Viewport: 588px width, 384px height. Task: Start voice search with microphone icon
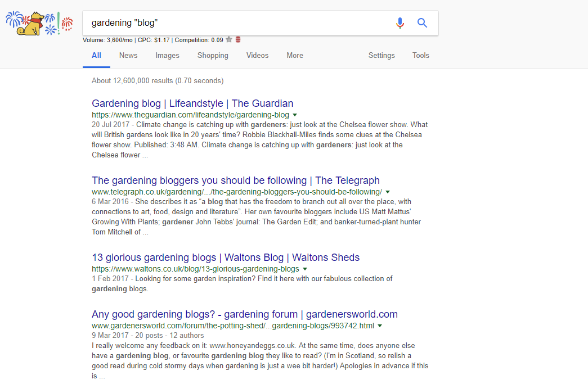tap(400, 23)
